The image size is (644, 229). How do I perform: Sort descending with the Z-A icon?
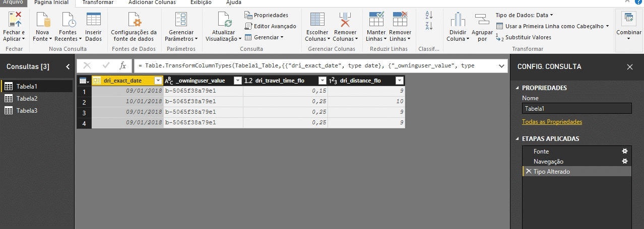429,26
